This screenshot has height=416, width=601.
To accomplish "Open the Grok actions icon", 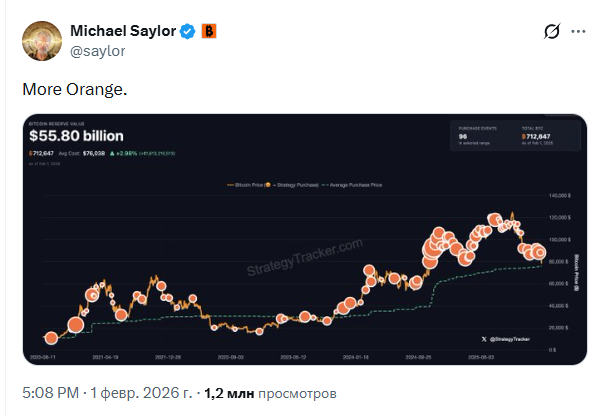I will point(548,33).
